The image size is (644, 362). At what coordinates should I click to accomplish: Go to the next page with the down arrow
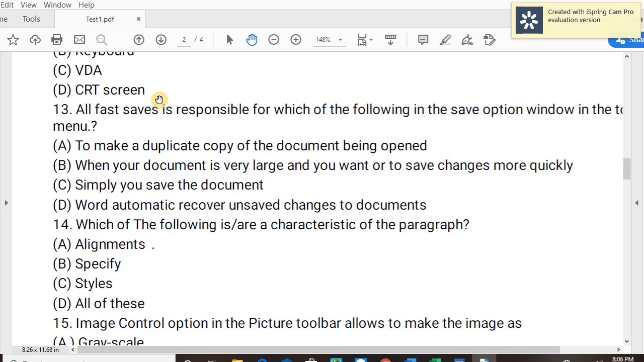[161, 40]
